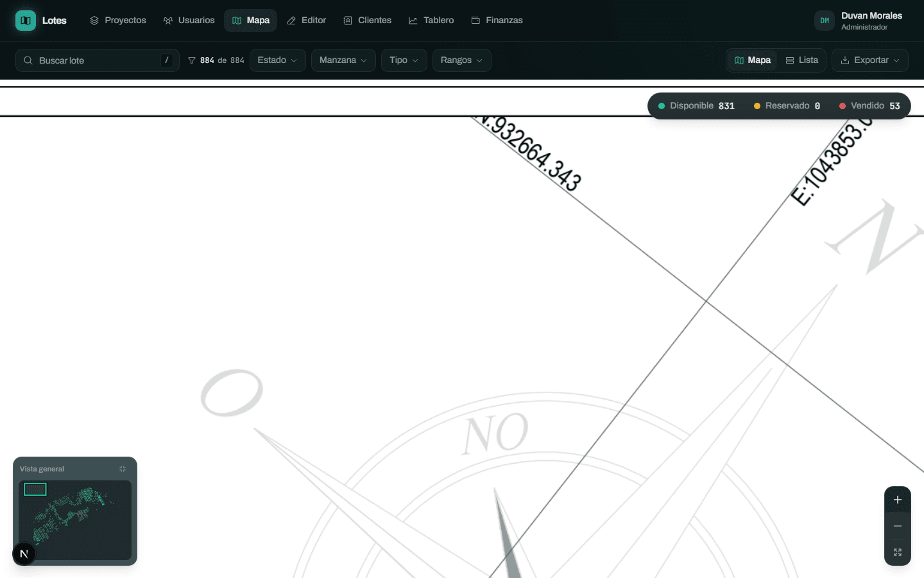This screenshot has height=578, width=924.
Task: Focus the Buscar lote search field
Action: [x=98, y=60]
